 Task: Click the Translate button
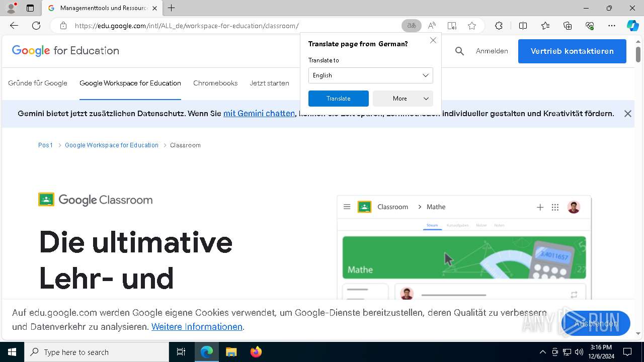pyautogui.click(x=339, y=99)
